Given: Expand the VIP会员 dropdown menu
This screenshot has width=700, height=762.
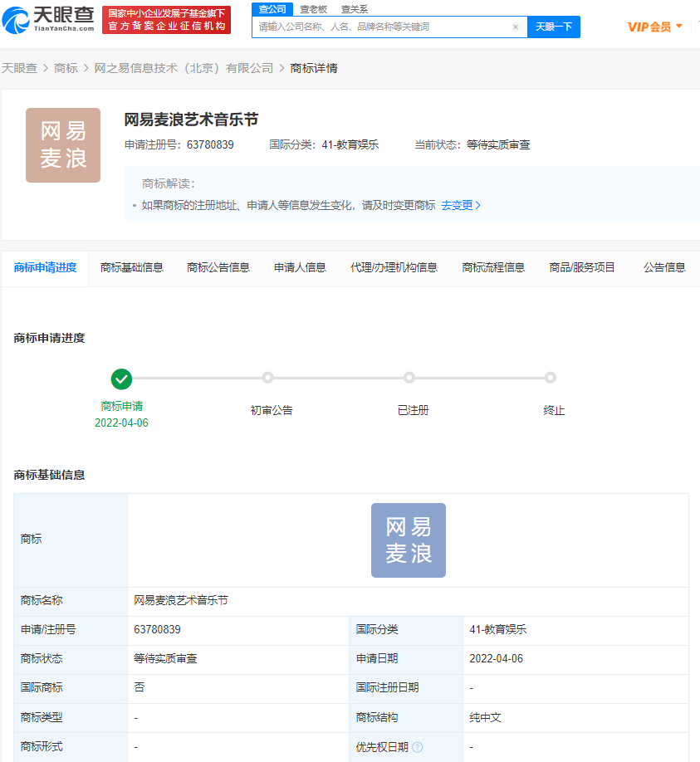Looking at the screenshot, I should (x=655, y=27).
